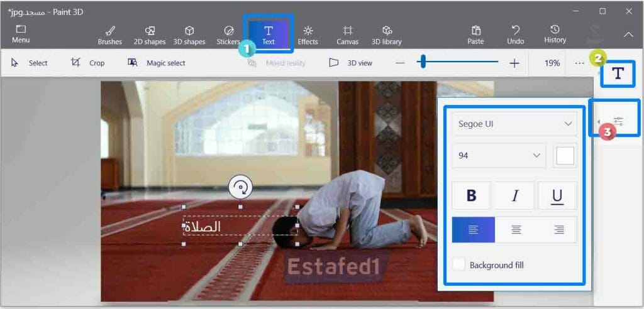Image resolution: width=644 pixels, height=309 pixels.
Task: Expand the Segoe UI font dropdown
Action: (514, 124)
